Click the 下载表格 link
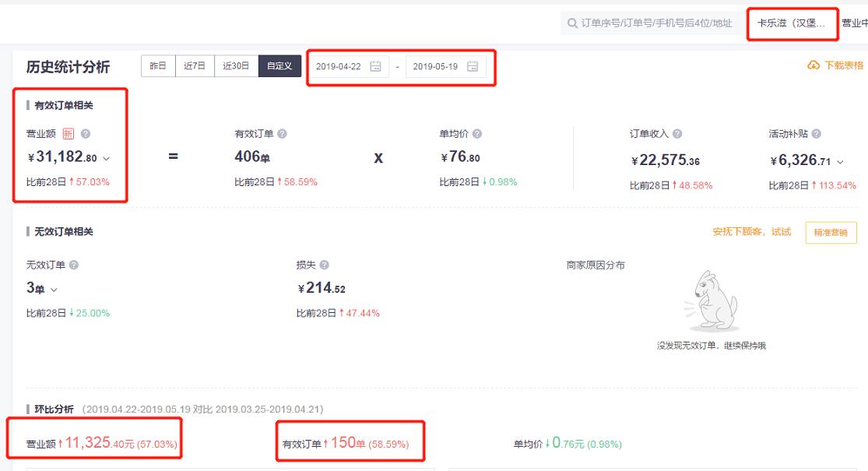868x471 pixels. coord(844,65)
